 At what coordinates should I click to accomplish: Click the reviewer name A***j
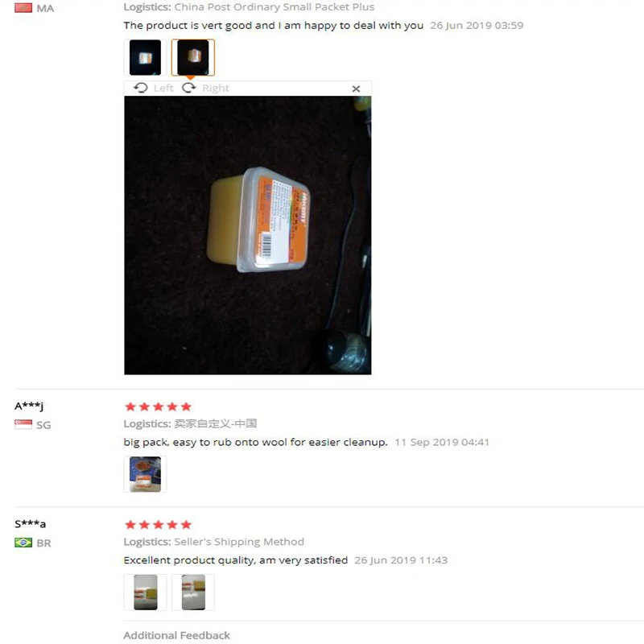tap(29, 406)
